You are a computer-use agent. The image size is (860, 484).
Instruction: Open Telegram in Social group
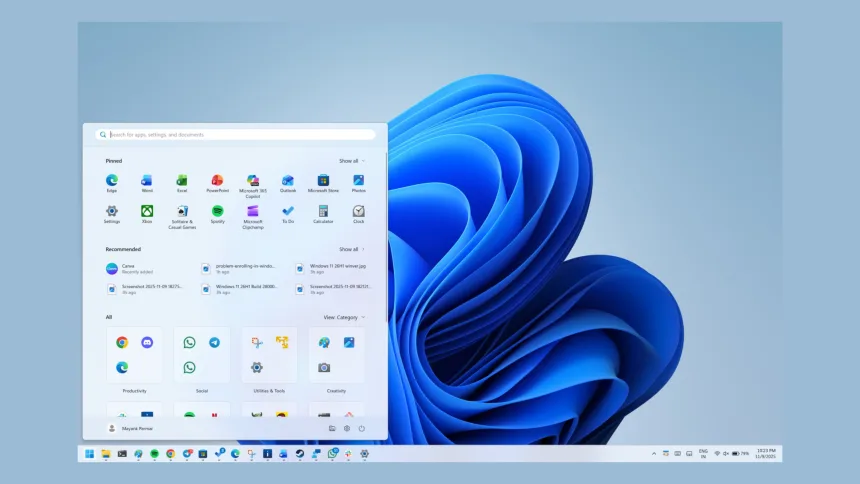point(214,342)
